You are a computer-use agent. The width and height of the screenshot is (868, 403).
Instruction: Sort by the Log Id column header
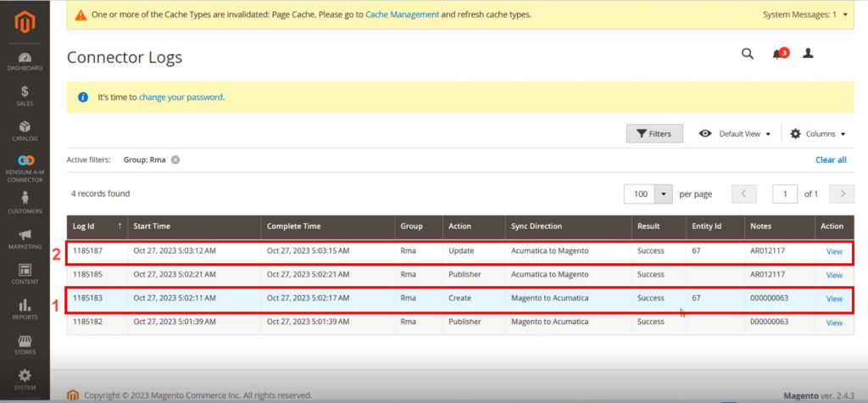click(x=97, y=227)
